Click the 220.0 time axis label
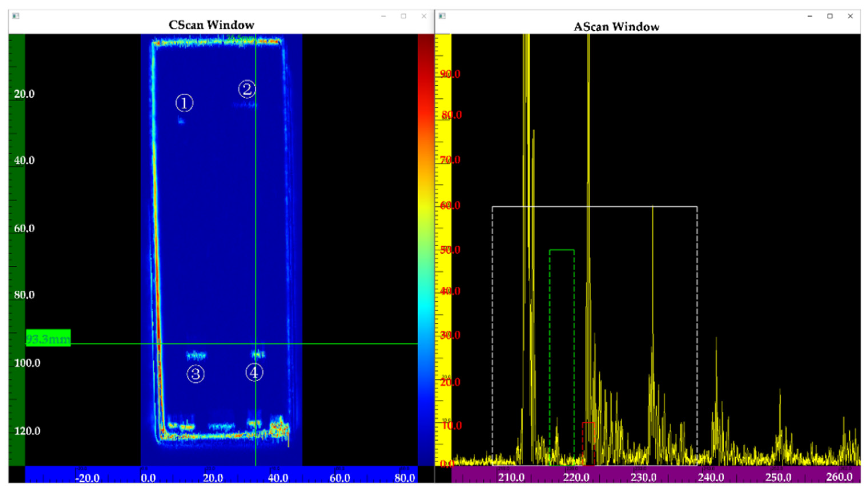Screen dimensions: 868x492 pyautogui.click(x=576, y=477)
